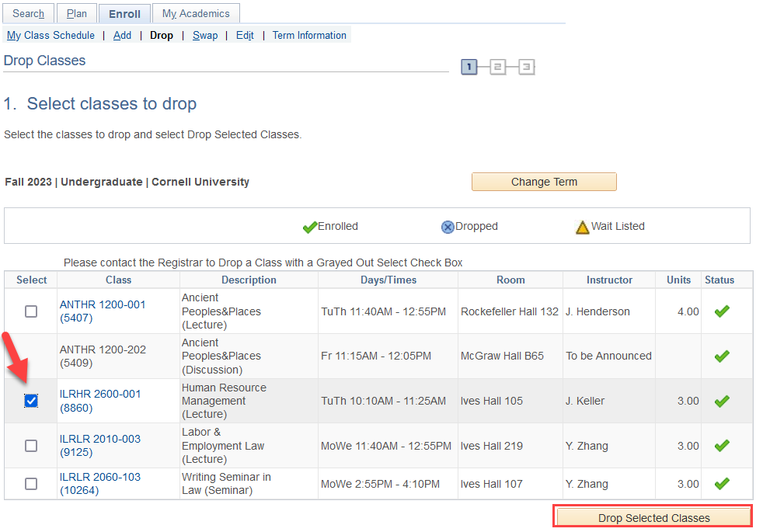The image size is (763, 532).
Task: Click the blue Dropped legend icon
Action: [448, 227]
